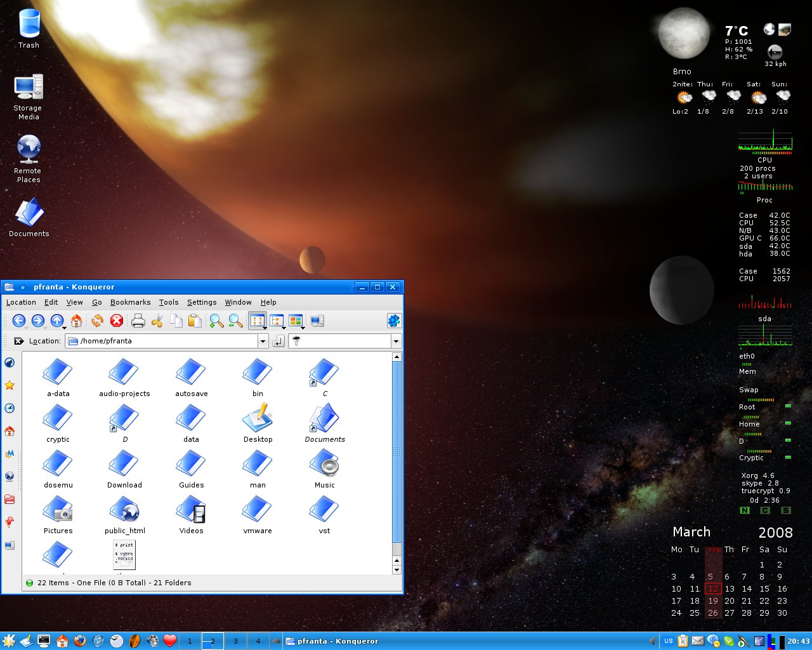
Task: Click the file view vertical scrollbar
Action: pos(396,451)
